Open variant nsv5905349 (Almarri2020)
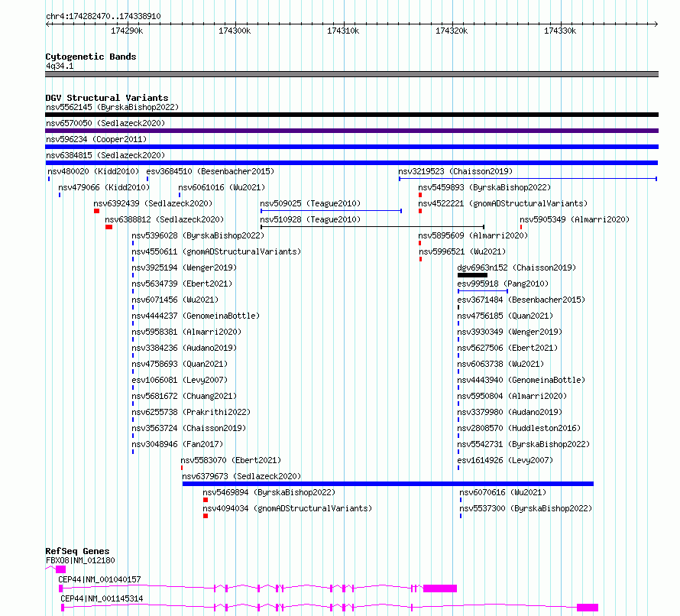680x616 pixels. point(575,219)
